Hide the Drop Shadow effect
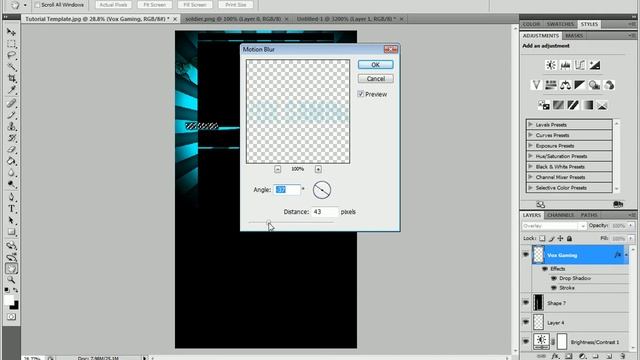640x360 pixels. pos(554,278)
